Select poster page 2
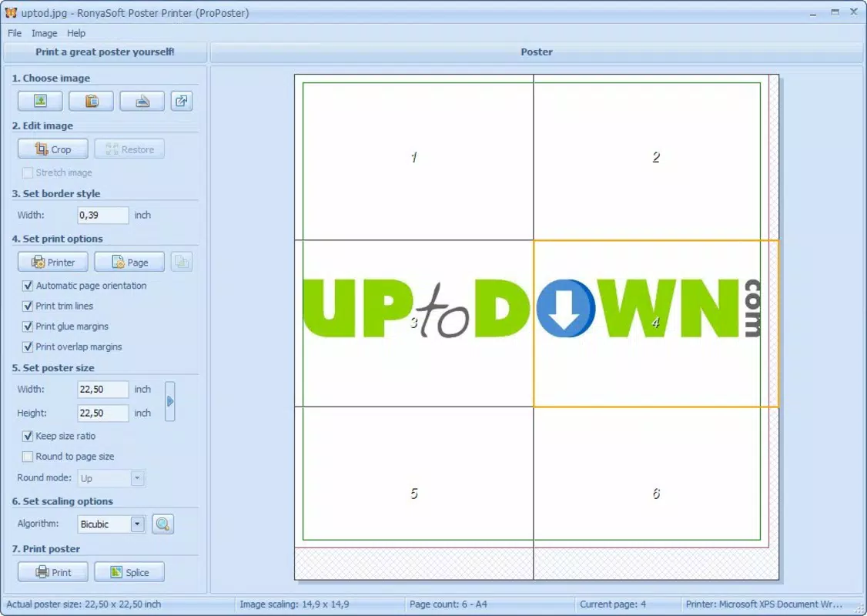Image resolution: width=867 pixels, height=616 pixels. coord(656,158)
